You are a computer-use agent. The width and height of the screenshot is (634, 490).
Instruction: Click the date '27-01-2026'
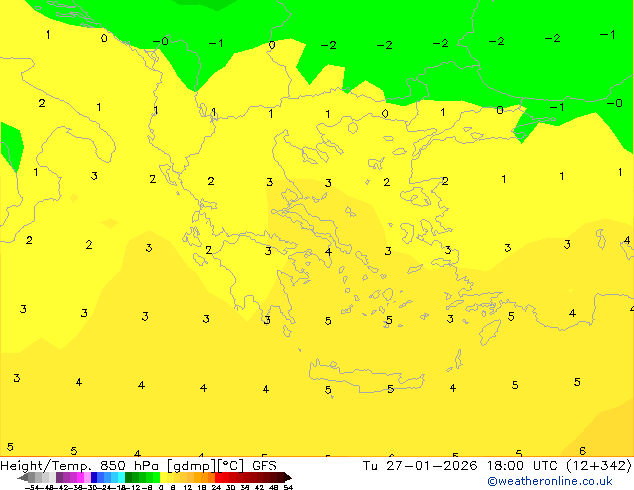pos(432,466)
